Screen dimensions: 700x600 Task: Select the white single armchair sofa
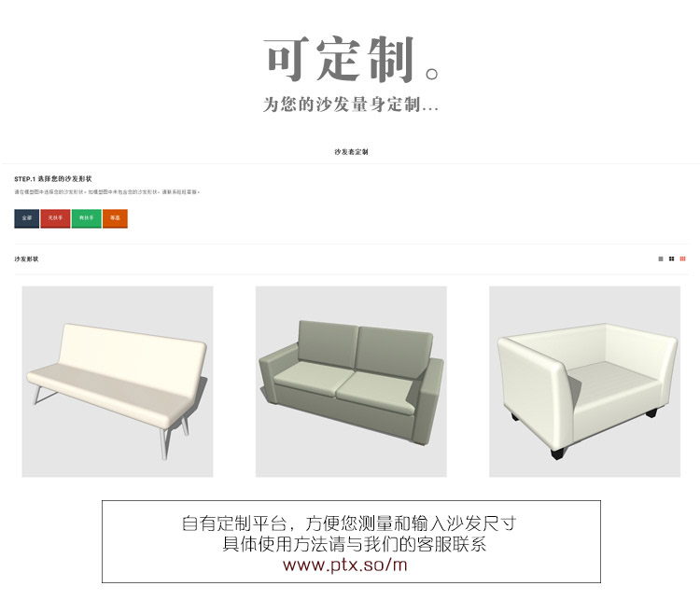pos(585,382)
